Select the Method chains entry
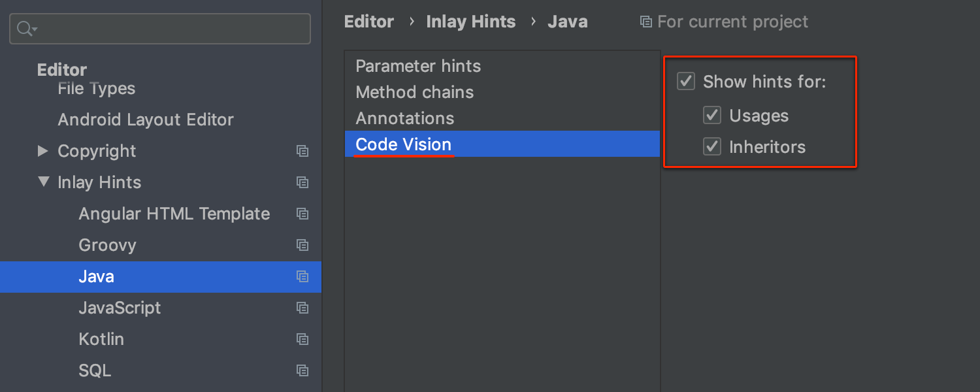Viewport: 980px width, 392px height. pyautogui.click(x=415, y=91)
